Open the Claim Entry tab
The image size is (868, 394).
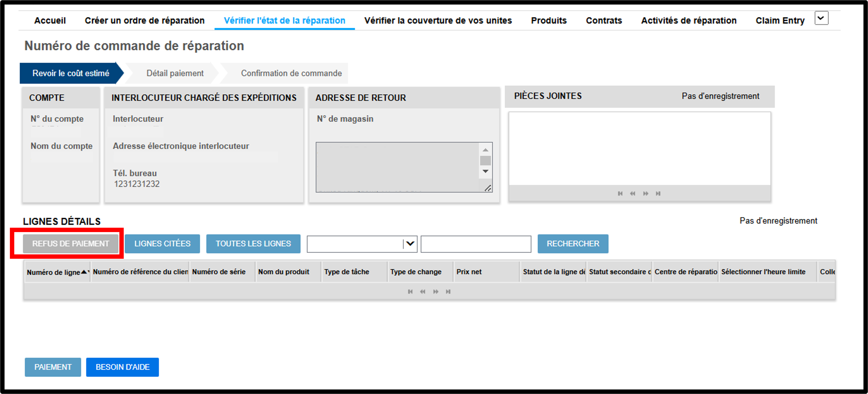point(780,20)
